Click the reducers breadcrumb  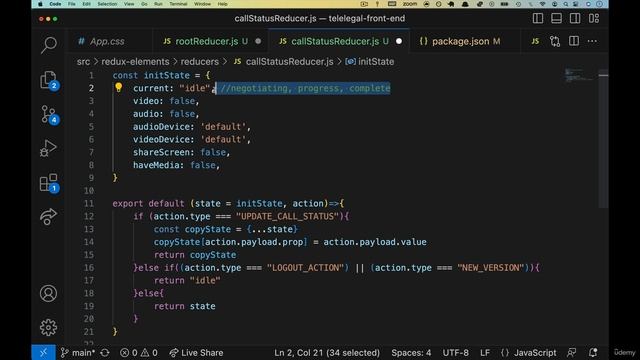coord(200,62)
